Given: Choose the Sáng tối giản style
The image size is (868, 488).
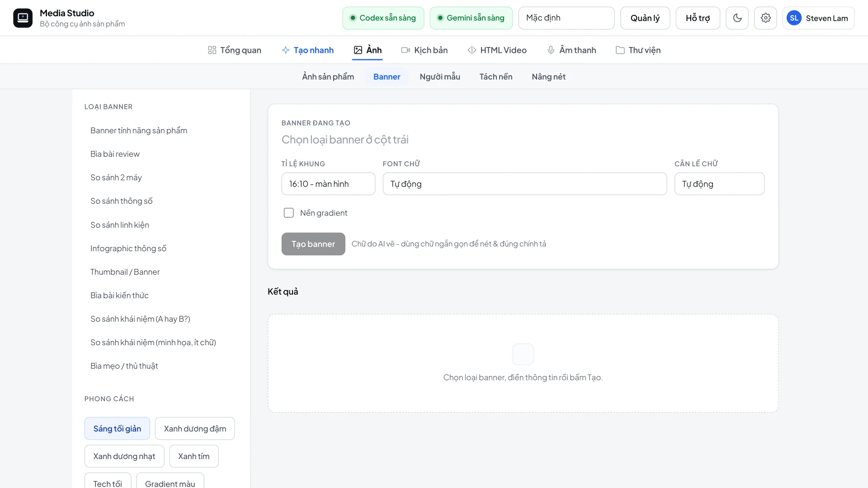Looking at the screenshot, I should 117,428.
